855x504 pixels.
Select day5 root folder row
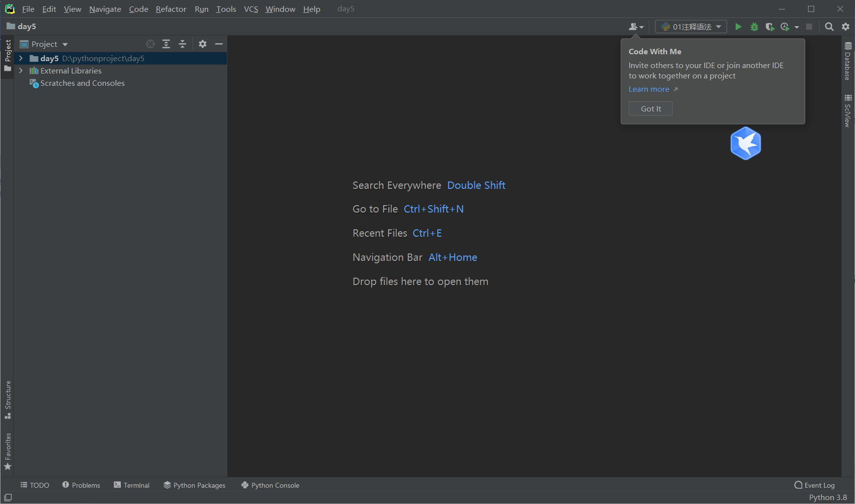point(120,58)
